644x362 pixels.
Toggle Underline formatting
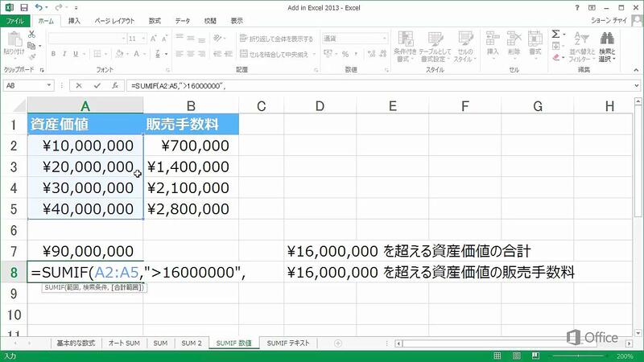[76, 54]
